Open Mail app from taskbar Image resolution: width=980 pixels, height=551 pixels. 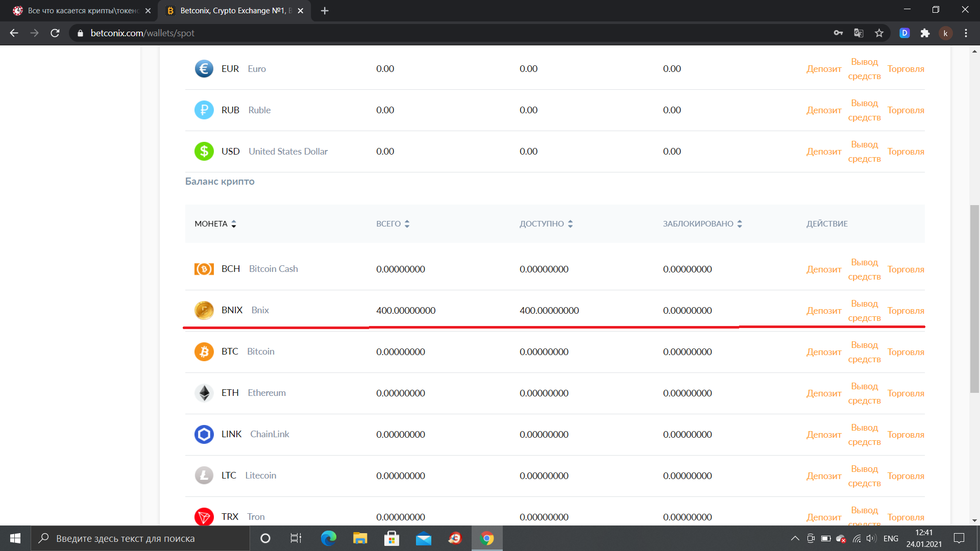click(x=423, y=538)
